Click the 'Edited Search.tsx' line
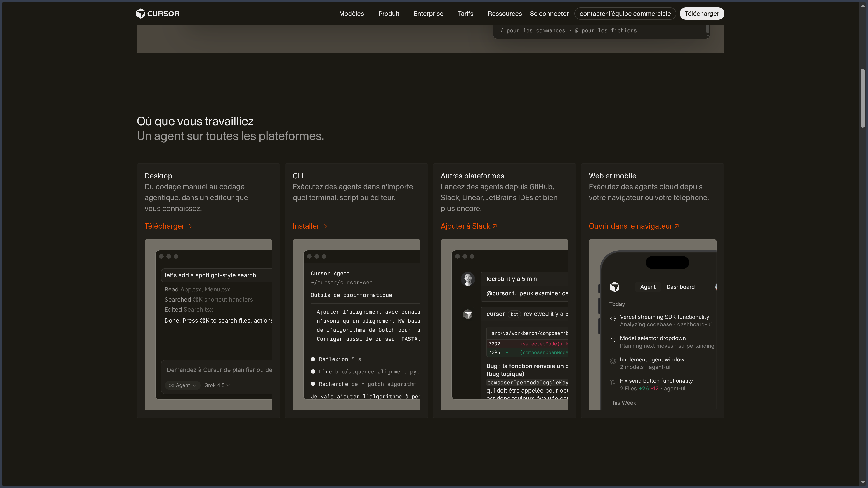Screen dimensions: 868x488 pos(188,310)
